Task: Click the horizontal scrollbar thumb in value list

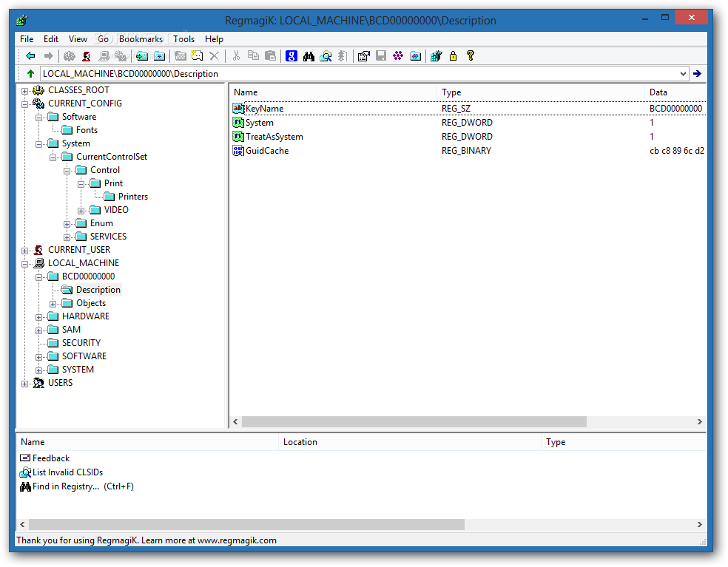Action: click(x=414, y=421)
